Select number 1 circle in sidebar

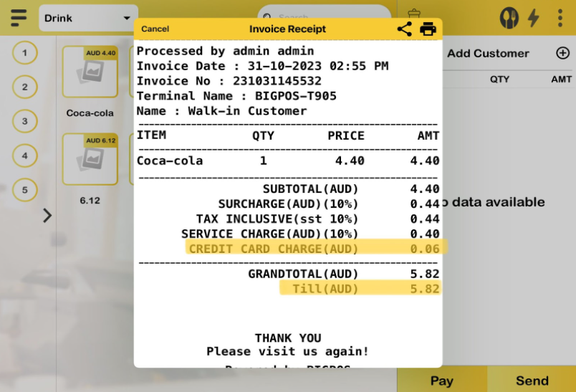click(25, 53)
